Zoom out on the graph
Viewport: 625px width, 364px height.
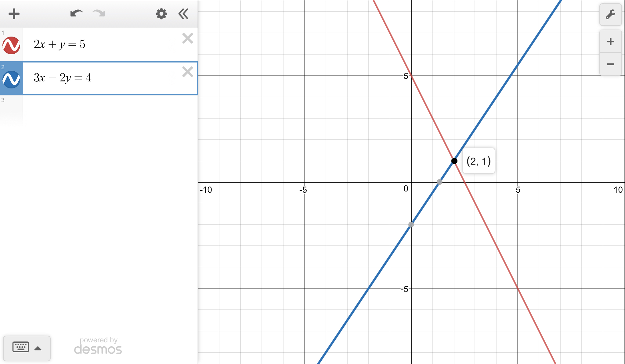pos(610,64)
